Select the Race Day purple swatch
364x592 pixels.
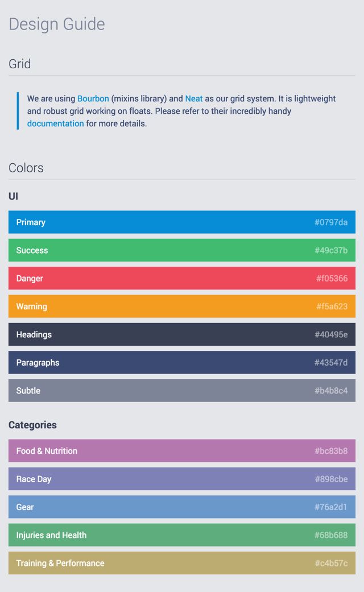tap(182, 479)
